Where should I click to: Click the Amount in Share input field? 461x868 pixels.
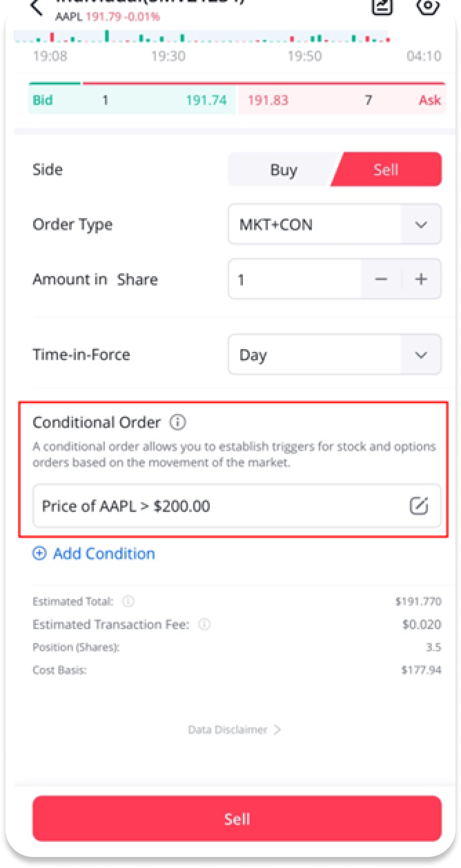pos(295,279)
